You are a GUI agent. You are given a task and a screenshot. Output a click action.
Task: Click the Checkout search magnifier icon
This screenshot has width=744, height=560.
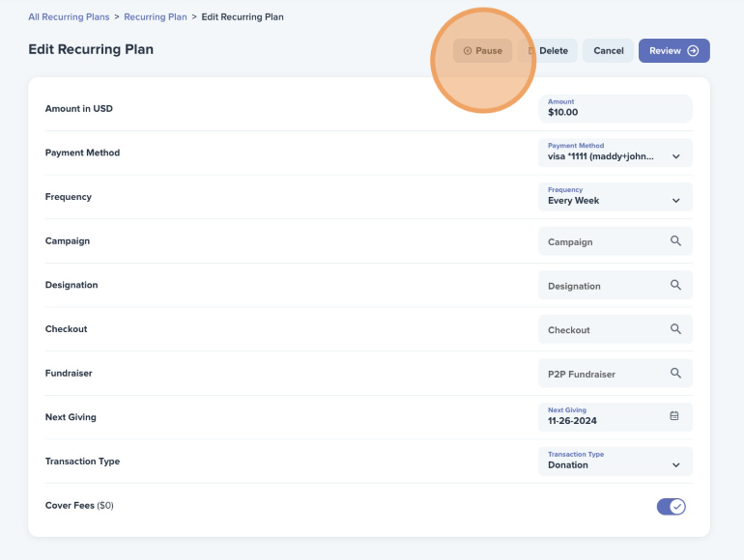[675, 329]
